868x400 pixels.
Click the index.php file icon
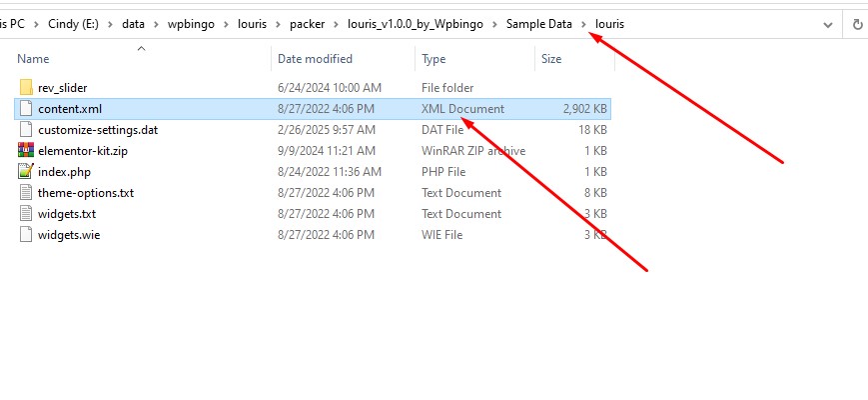pos(27,172)
